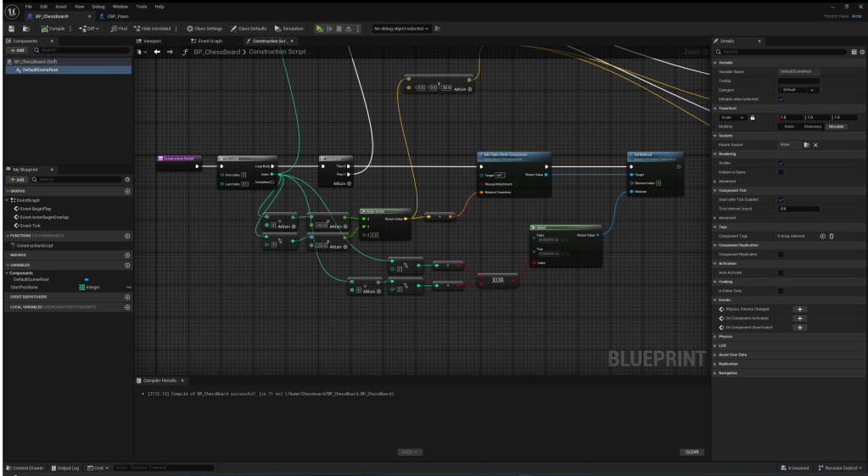Open Class Settings from the toolbar
The image size is (868, 476).
[x=204, y=28]
